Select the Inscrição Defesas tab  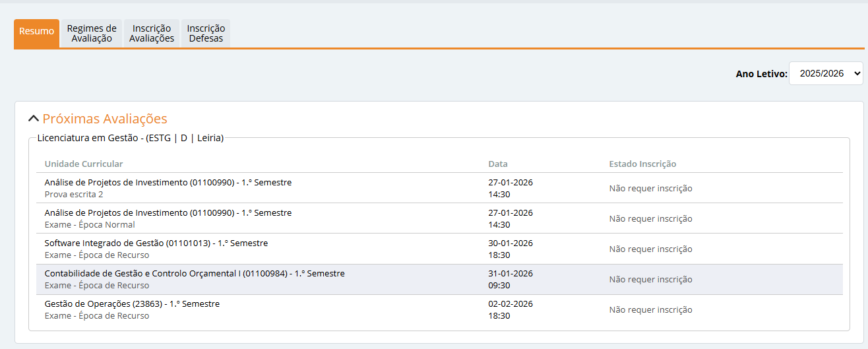pyautogui.click(x=206, y=33)
